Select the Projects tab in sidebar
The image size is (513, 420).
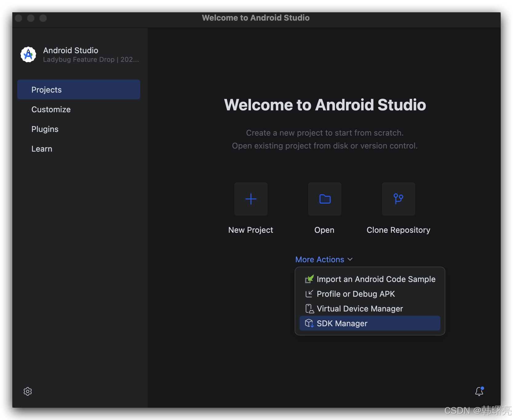tap(79, 89)
